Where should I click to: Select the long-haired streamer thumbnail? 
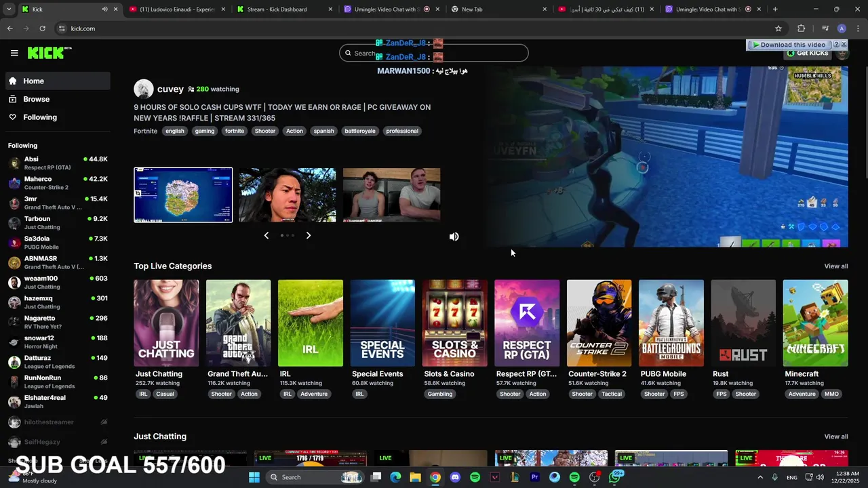click(x=287, y=195)
